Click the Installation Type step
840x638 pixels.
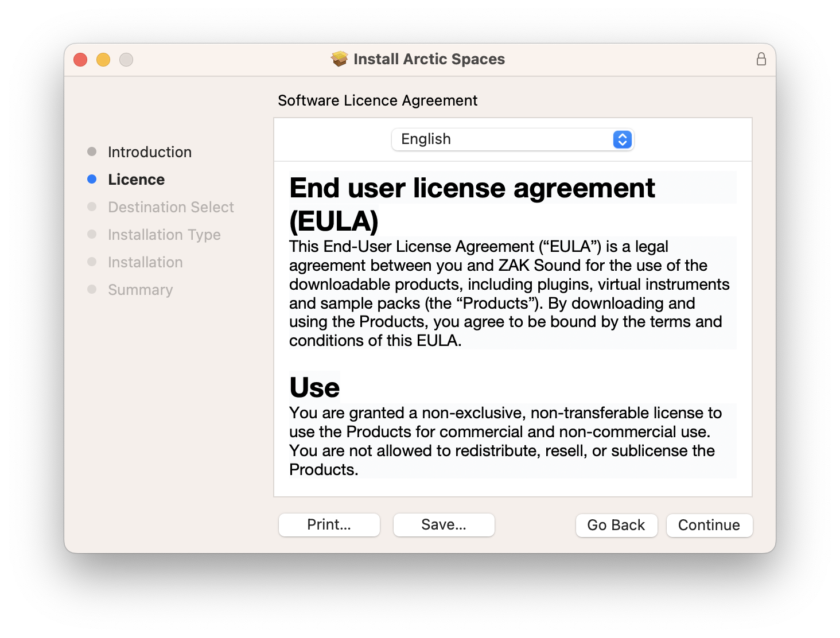point(164,235)
